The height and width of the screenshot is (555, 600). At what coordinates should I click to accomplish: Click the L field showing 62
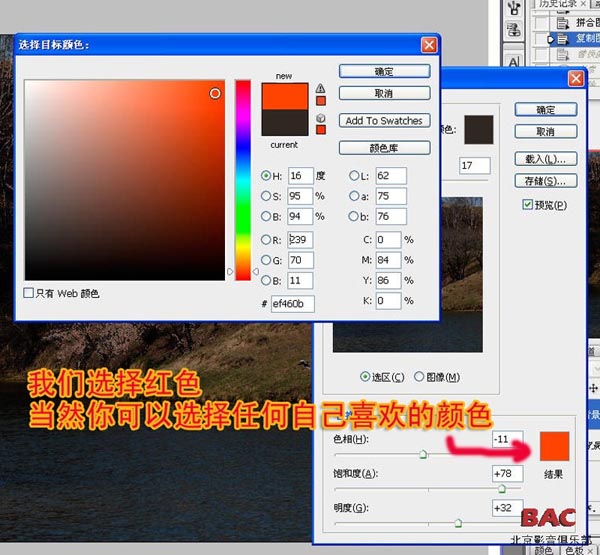(x=391, y=176)
